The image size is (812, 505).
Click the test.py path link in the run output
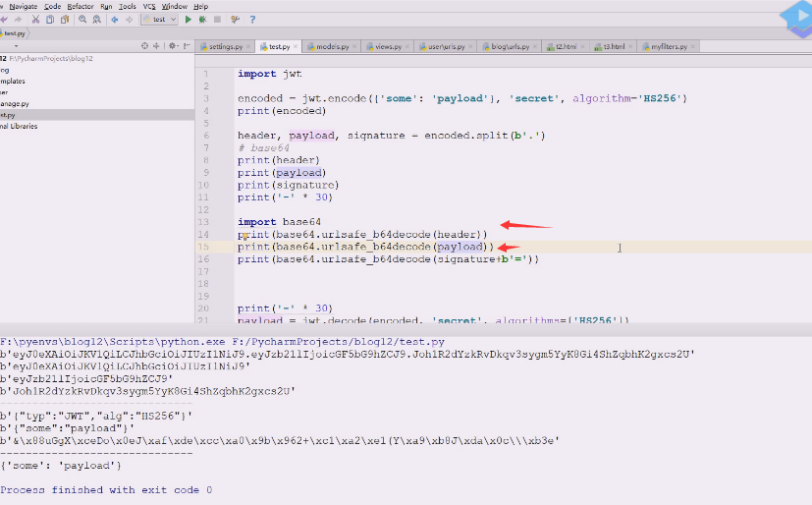(338, 342)
